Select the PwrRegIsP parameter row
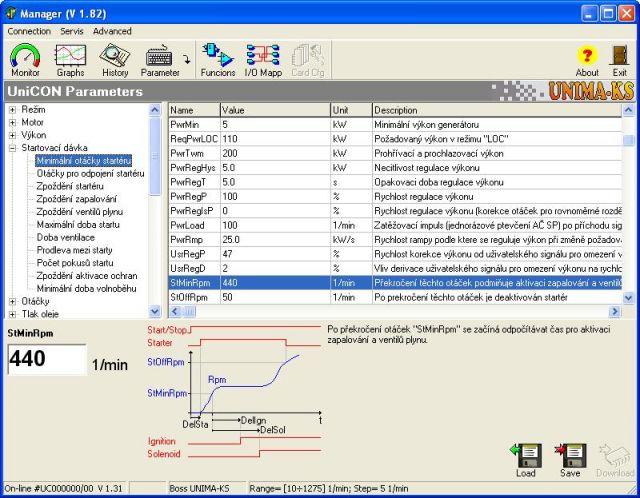Viewport: 640px width, 498px height. click(x=395, y=211)
